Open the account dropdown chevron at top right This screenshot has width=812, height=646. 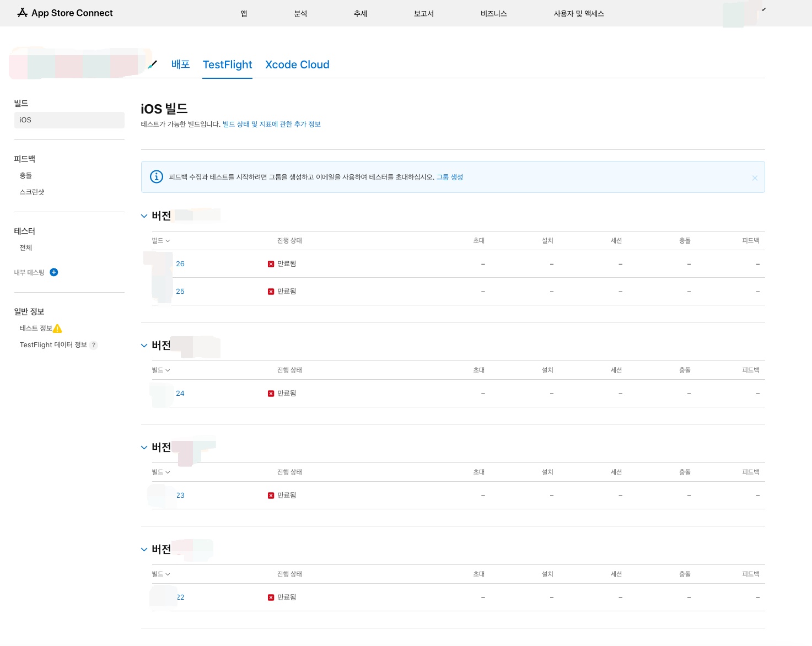pos(763,9)
